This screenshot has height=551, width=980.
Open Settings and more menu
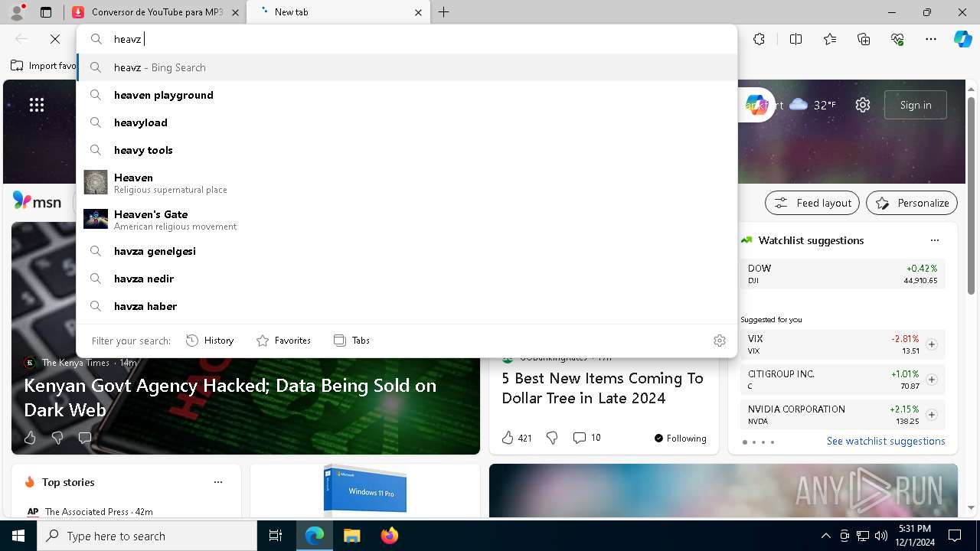pos(931,39)
